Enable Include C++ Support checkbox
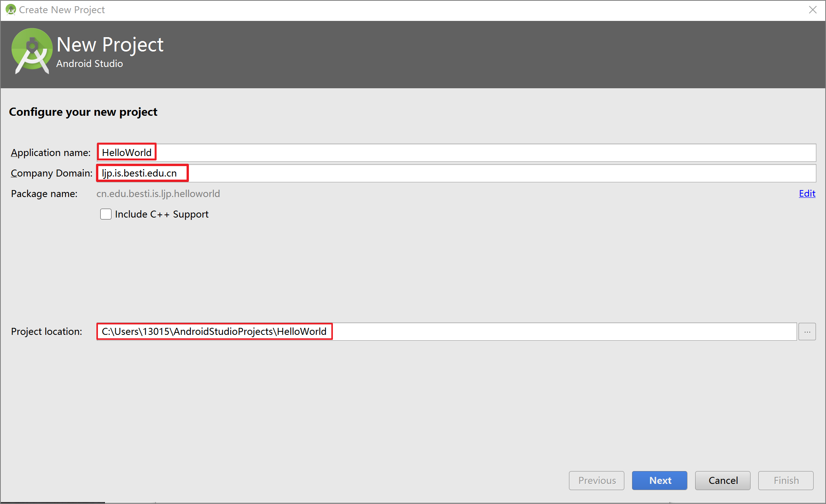This screenshot has width=826, height=504. pos(106,214)
